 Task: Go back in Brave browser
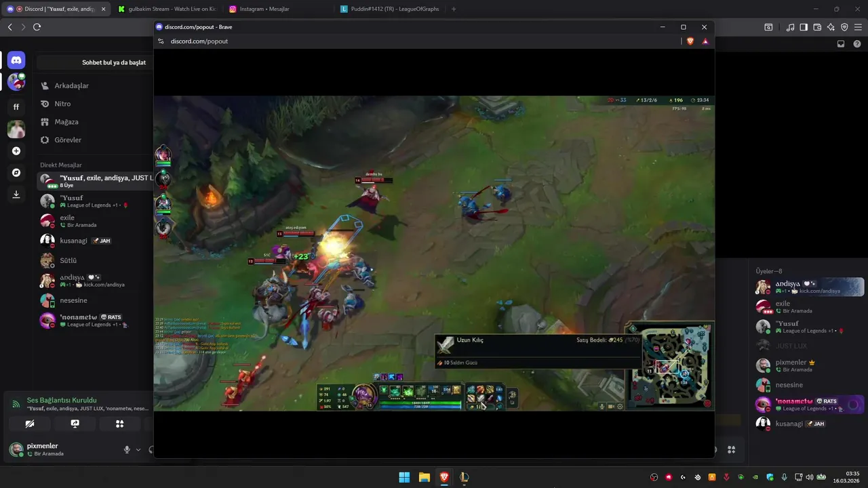click(x=10, y=27)
